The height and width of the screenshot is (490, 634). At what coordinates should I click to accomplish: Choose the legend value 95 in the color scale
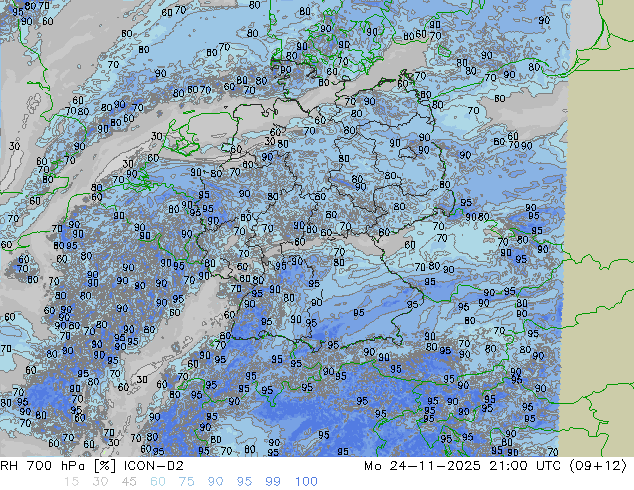tap(244, 482)
